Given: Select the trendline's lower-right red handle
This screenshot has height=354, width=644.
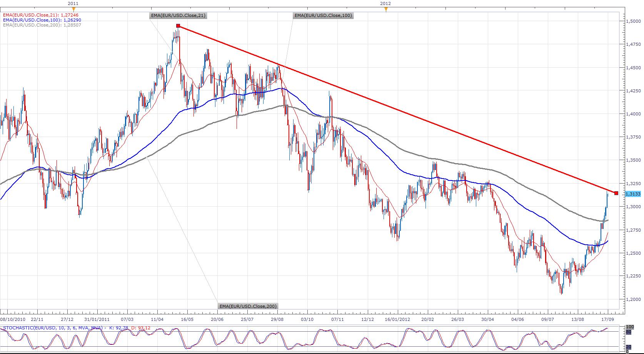Looking at the screenshot, I should [616, 193].
